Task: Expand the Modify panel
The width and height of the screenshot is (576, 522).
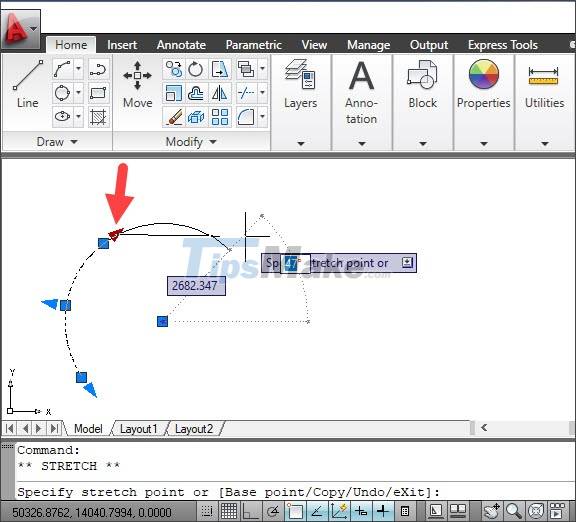Action: click(191, 141)
